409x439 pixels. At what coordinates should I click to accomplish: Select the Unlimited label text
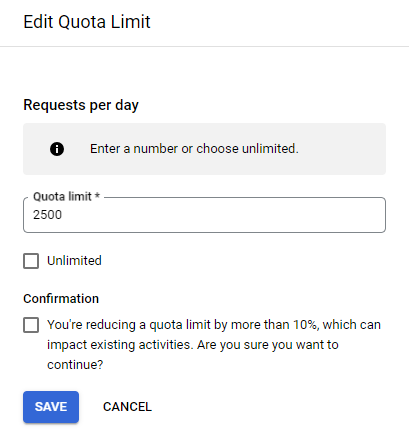click(x=74, y=261)
